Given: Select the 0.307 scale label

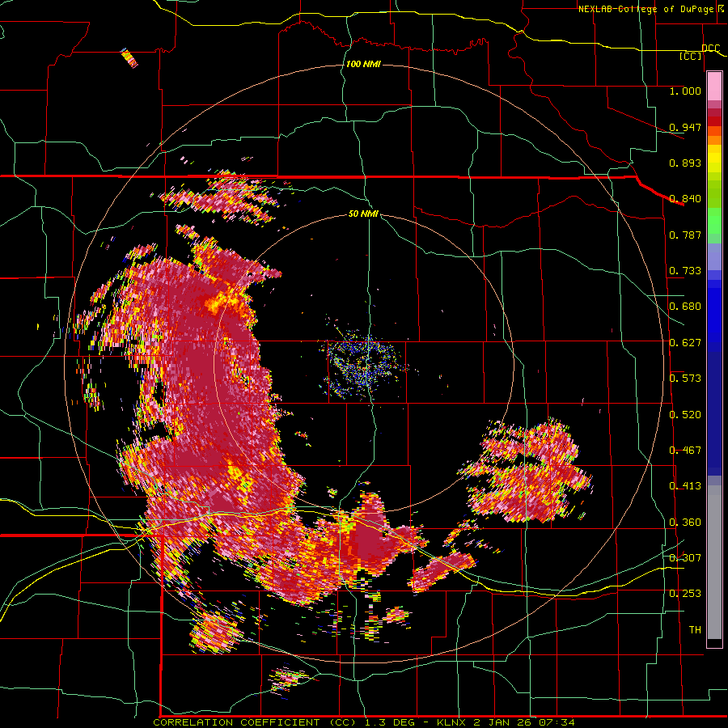Looking at the screenshot, I should click(x=685, y=557).
